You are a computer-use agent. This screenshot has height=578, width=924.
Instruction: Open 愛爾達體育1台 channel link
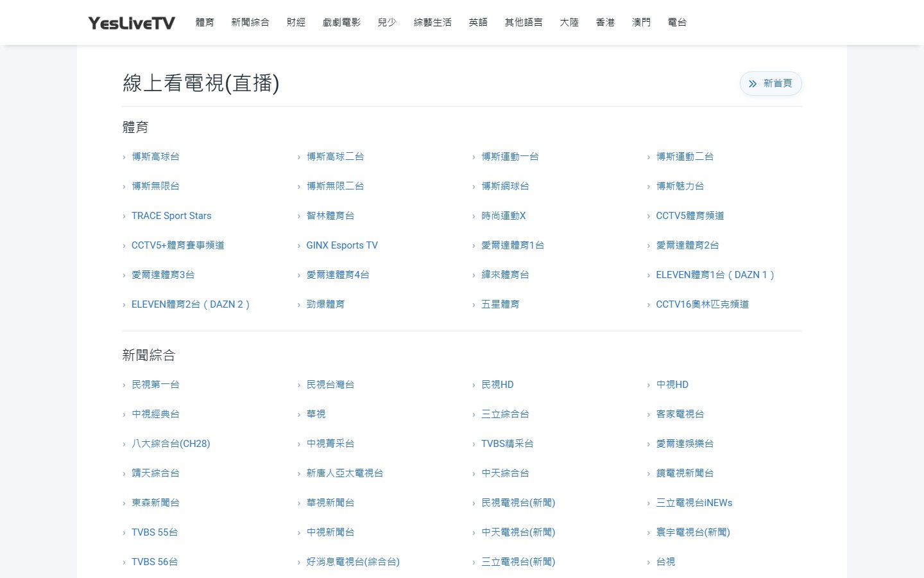pyautogui.click(x=513, y=245)
